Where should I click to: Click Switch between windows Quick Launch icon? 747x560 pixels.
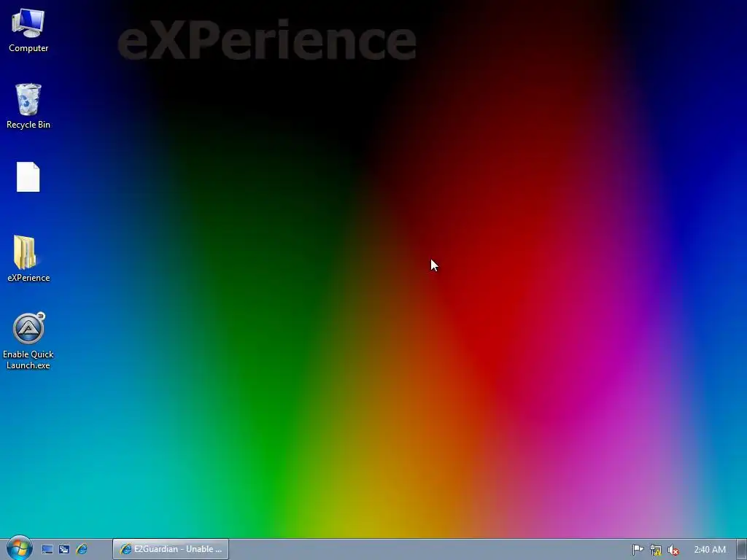click(x=64, y=550)
